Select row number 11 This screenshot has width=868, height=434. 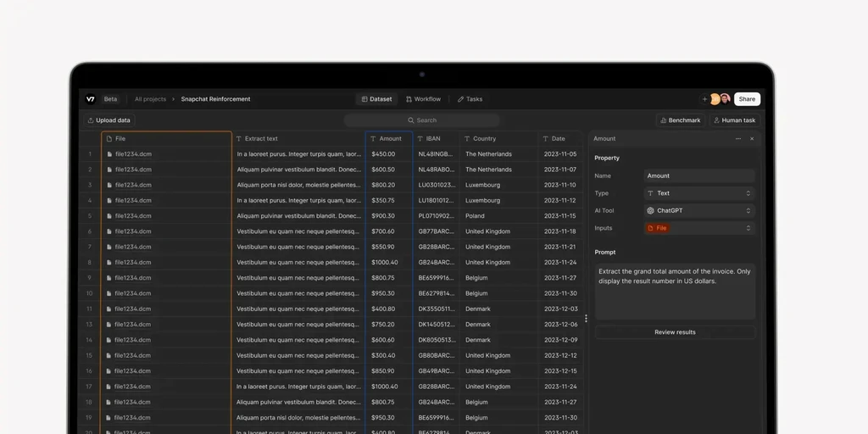tap(90, 309)
